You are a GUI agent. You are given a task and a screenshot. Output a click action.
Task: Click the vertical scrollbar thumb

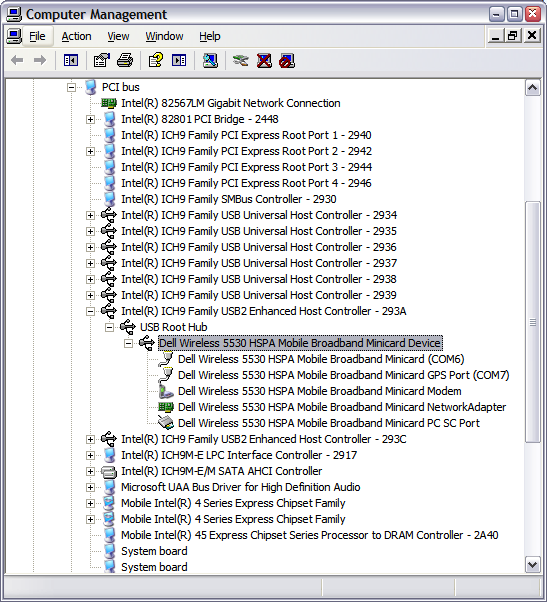pos(532,322)
